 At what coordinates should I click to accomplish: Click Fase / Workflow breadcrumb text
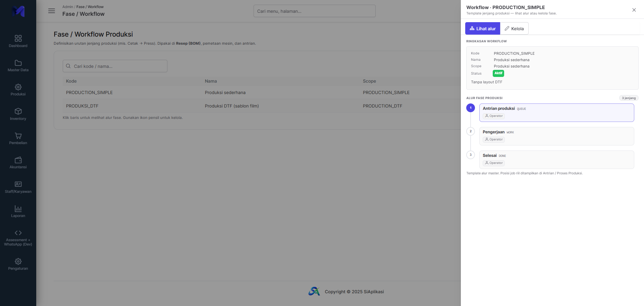[x=90, y=7]
